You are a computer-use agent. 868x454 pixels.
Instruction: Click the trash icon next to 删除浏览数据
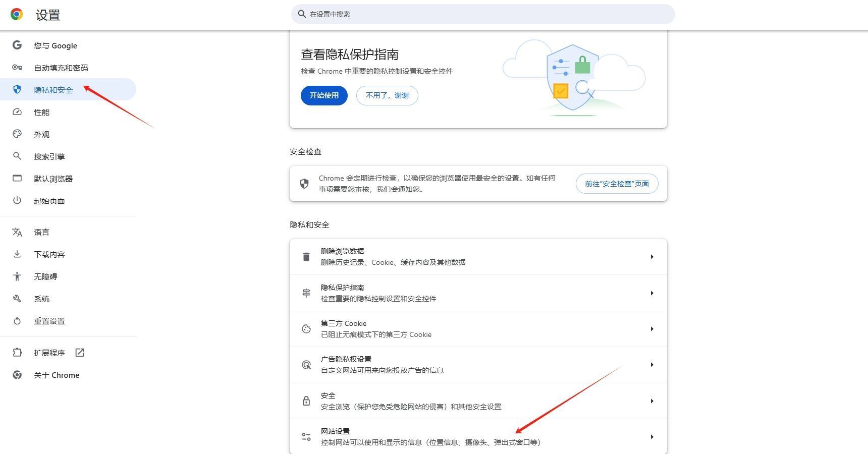pyautogui.click(x=306, y=257)
